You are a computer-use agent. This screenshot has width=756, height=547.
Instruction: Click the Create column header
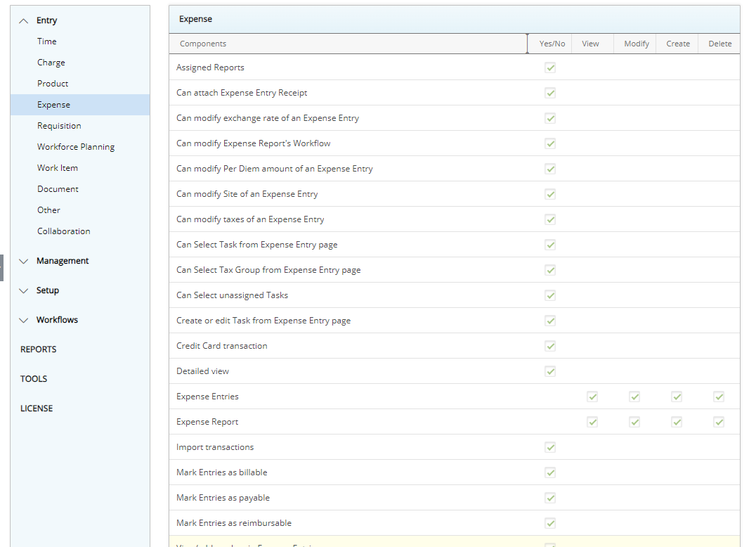pyautogui.click(x=678, y=44)
